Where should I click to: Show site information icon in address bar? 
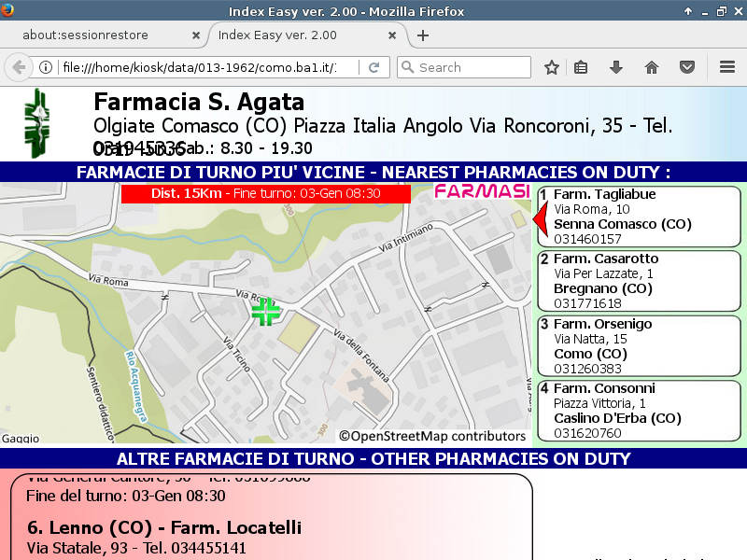(45, 67)
